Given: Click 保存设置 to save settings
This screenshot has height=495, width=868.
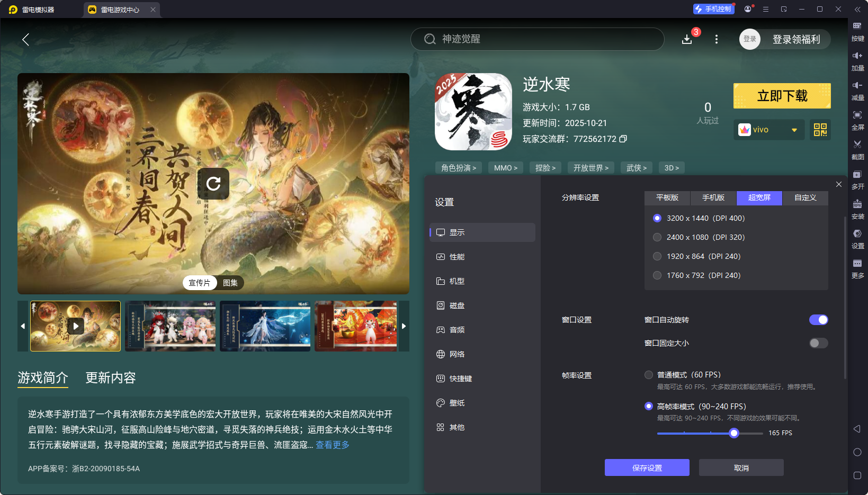Looking at the screenshot, I should (x=647, y=467).
